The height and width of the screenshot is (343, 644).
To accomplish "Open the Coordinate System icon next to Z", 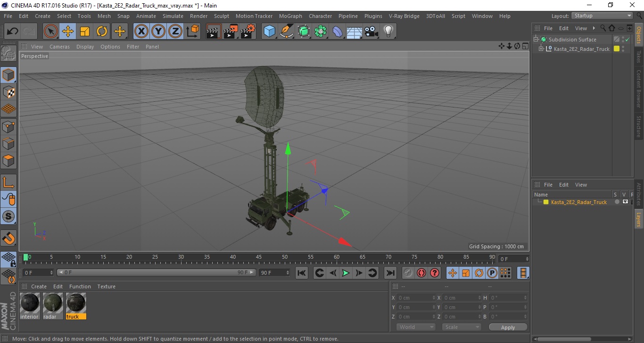I will tap(193, 32).
